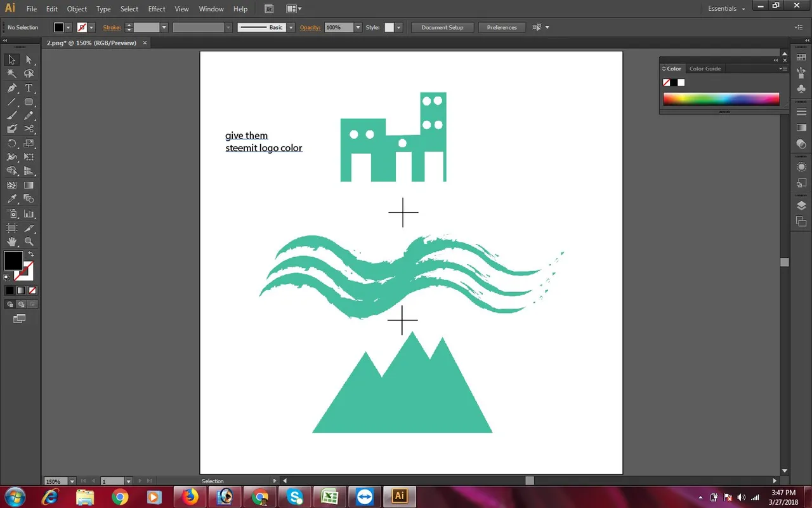Switch to Draw Behind mode

click(21, 304)
